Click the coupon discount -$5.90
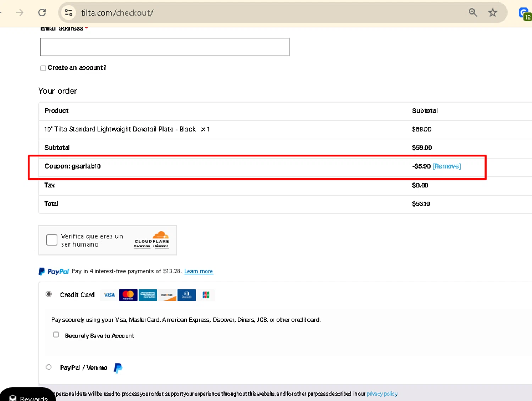The width and height of the screenshot is (532, 401). click(x=421, y=166)
